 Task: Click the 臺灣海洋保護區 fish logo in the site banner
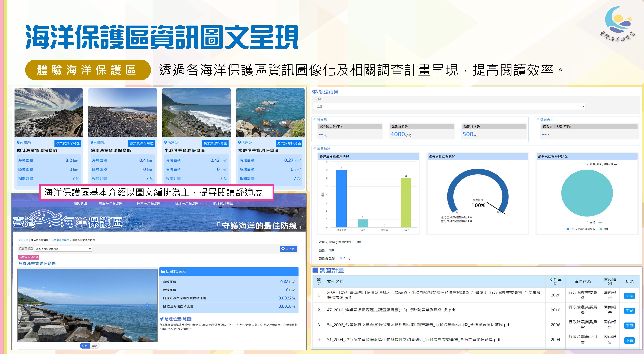67,219
